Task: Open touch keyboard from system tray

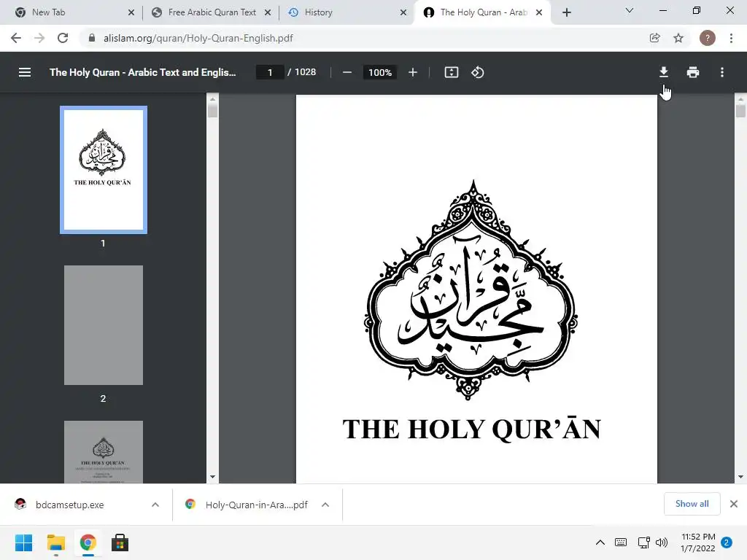Action: point(621,542)
